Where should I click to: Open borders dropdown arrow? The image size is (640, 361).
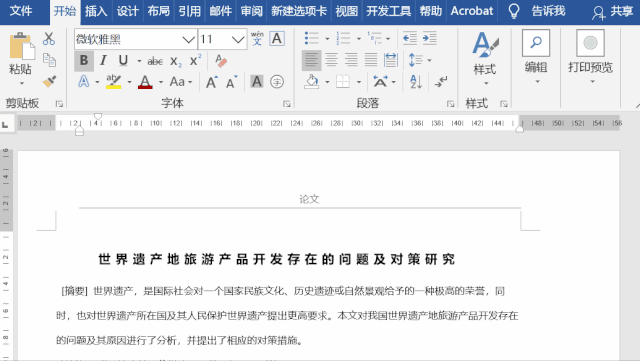(359, 82)
